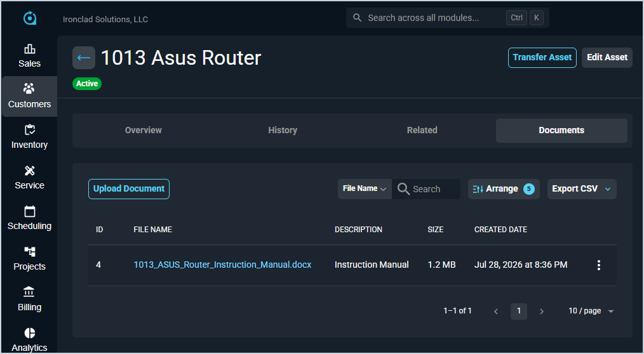Click the Edit Asset button
Image resolution: width=644 pixels, height=354 pixels.
click(x=607, y=58)
